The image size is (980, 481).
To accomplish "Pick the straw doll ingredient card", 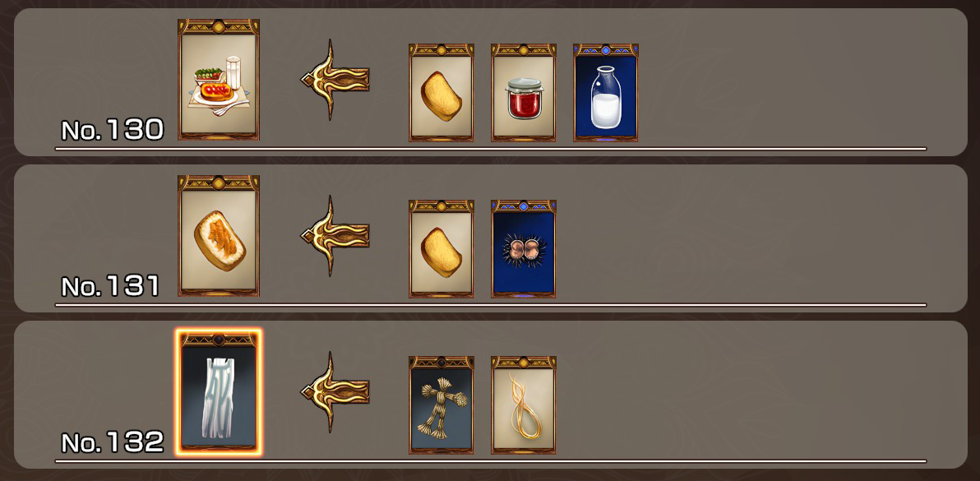I will 441,405.
